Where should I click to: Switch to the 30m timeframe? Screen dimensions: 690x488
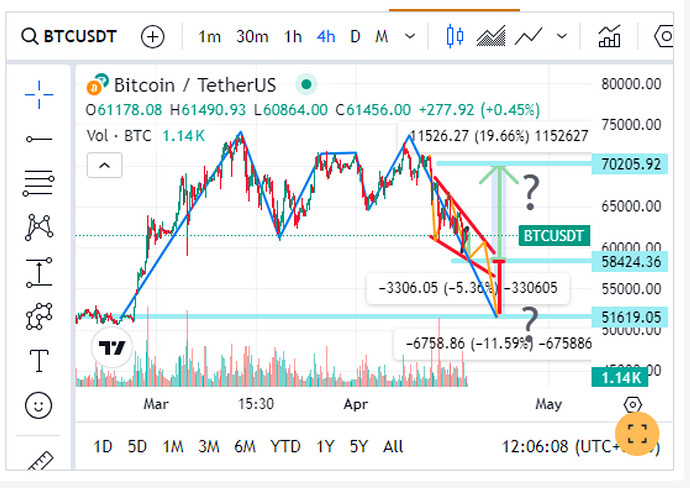(252, 37)
